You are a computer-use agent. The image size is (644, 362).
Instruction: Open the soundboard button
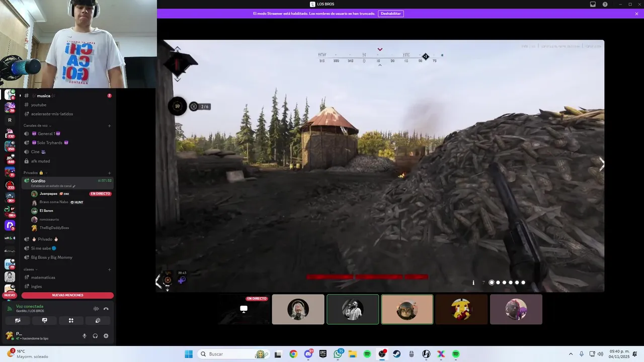(x=98, y=320)
